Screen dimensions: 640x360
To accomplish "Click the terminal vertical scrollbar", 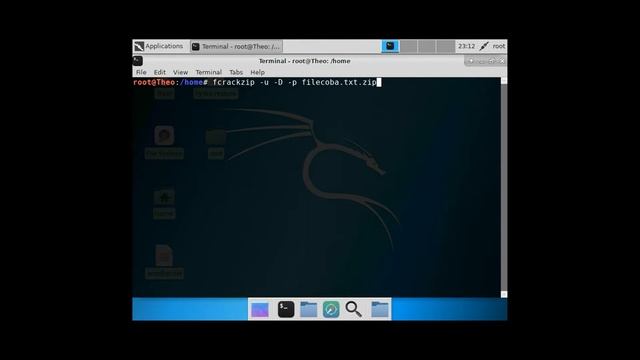I will [x=504, y=187].
